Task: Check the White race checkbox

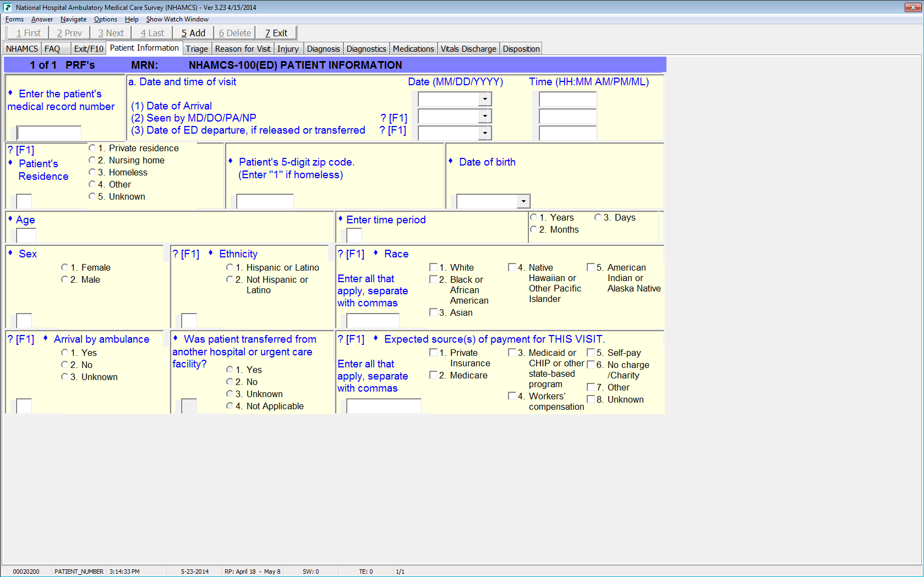Action: click(433, 267)
